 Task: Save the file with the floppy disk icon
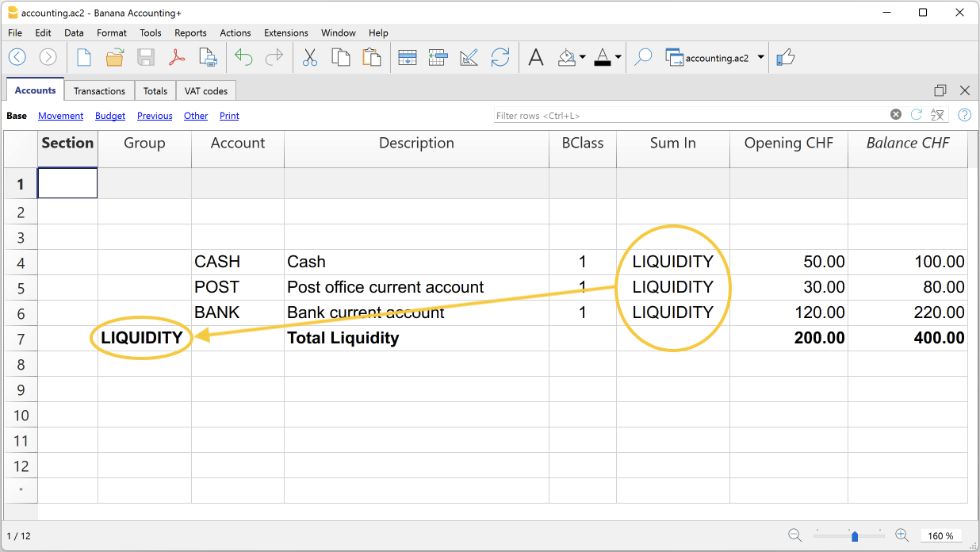146,57
